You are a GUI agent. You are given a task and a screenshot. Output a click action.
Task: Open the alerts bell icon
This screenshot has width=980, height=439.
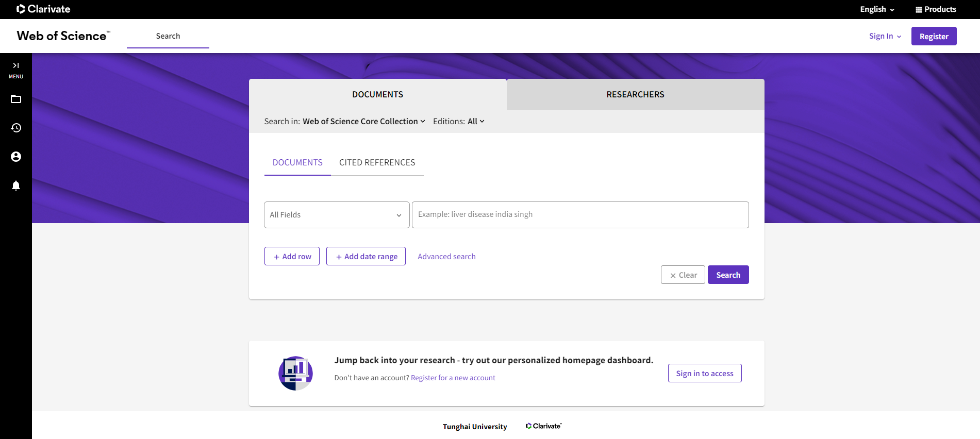(16, 185)
